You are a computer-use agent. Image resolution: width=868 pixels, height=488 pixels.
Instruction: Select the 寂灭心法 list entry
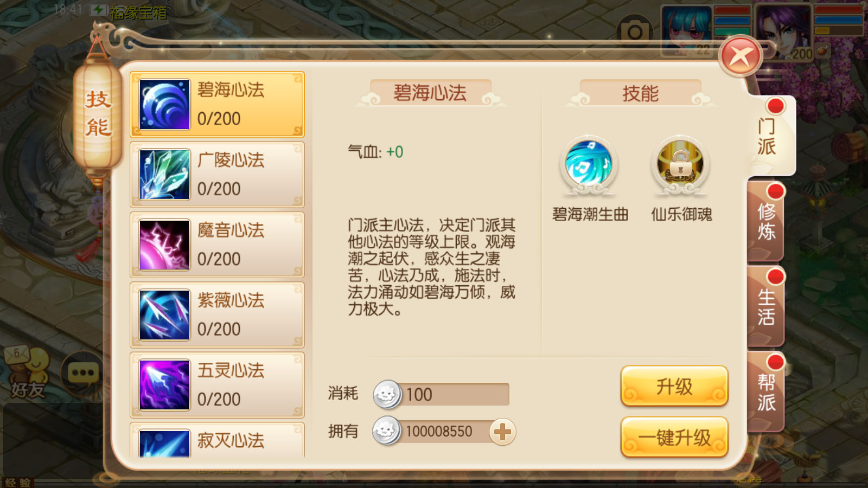[217, 440]
